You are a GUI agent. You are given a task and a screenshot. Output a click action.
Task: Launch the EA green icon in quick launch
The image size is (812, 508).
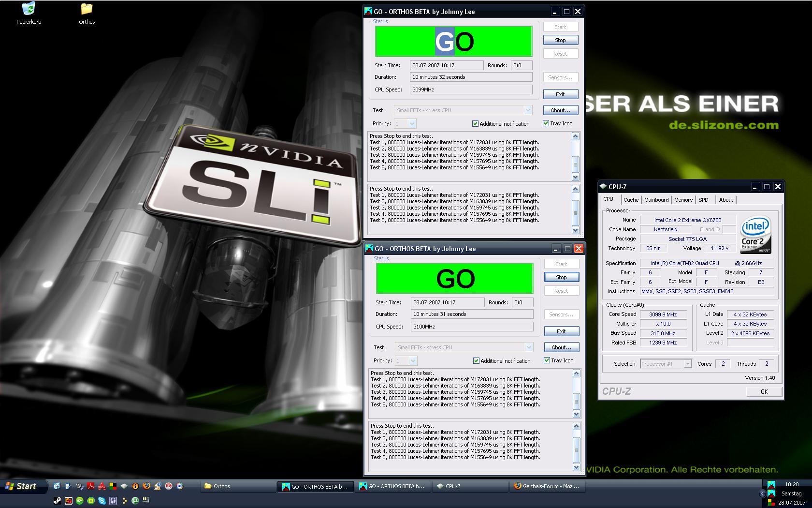(x=80, y=501)
